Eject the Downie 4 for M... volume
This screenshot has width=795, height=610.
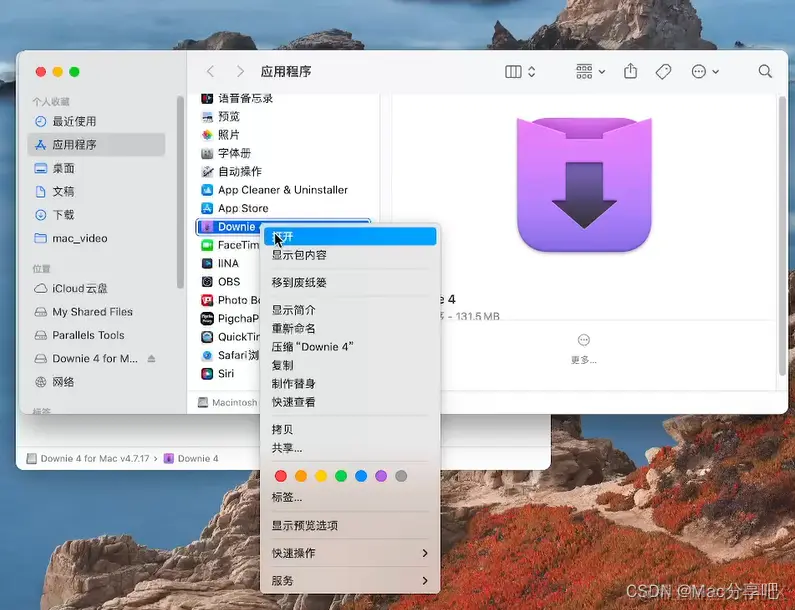coord(151,358)
